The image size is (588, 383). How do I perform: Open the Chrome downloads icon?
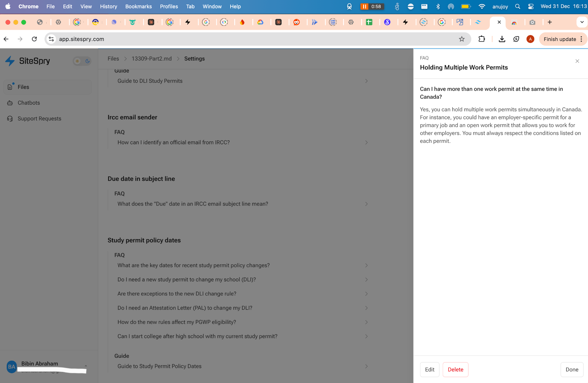click(x=502, y=39)
